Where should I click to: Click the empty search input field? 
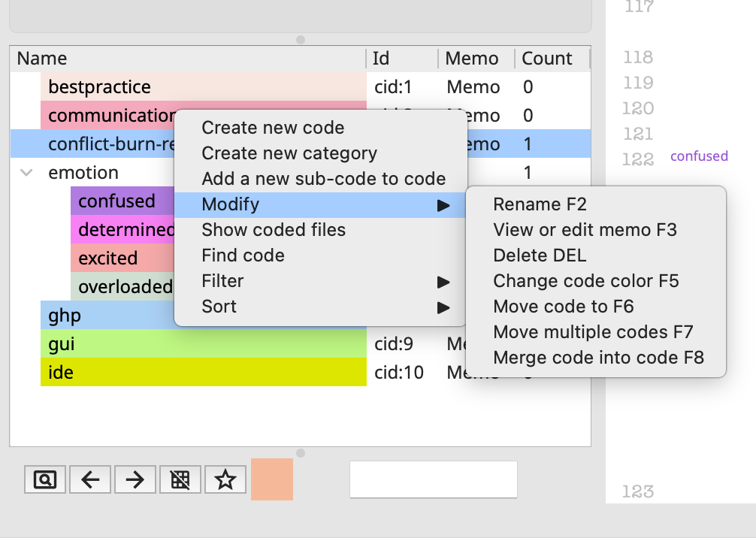coord(434,479)
